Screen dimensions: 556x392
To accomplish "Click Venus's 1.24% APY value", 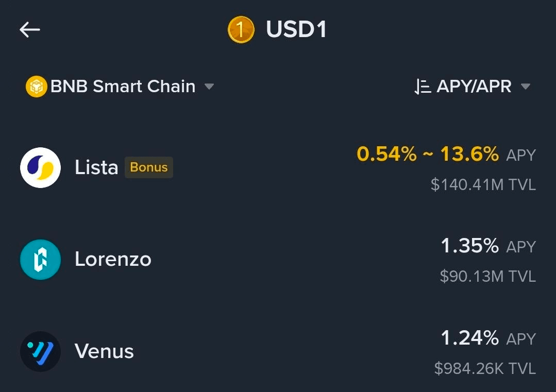I will 470,337.
